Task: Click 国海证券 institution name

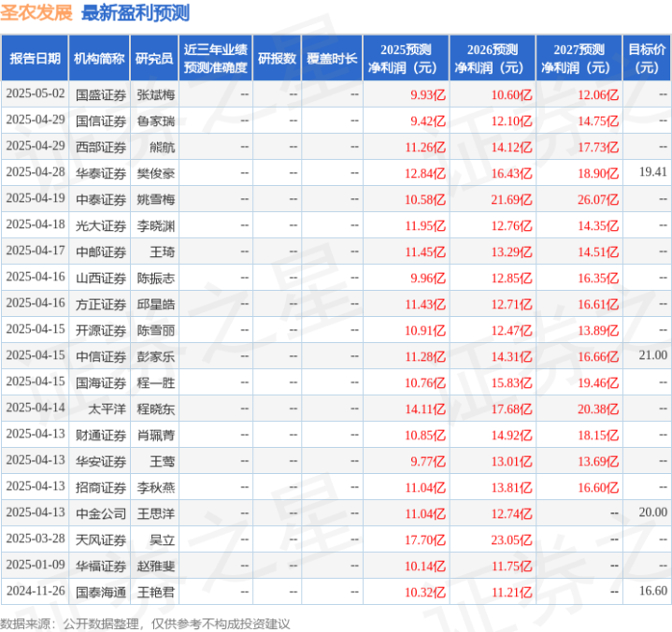Action: pos(101,382)
